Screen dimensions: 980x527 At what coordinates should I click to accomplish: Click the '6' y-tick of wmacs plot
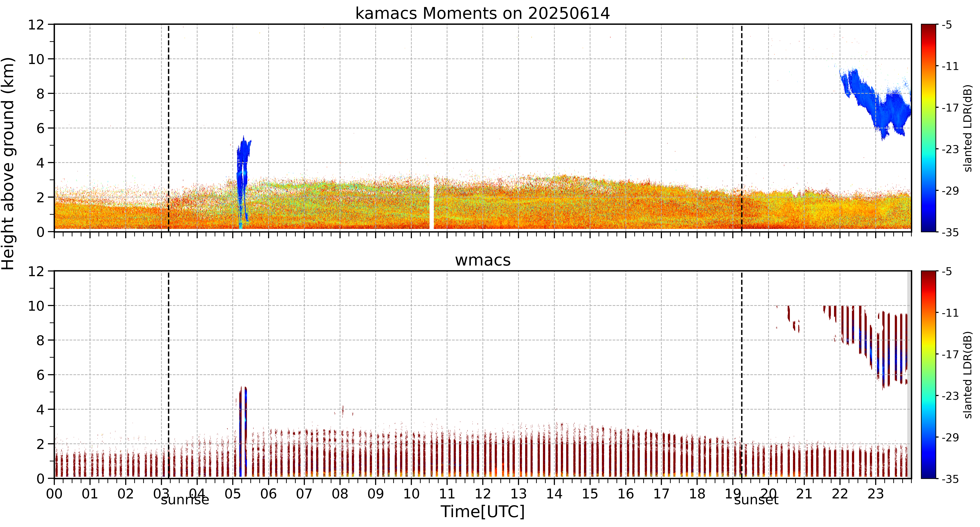(40, 375)
